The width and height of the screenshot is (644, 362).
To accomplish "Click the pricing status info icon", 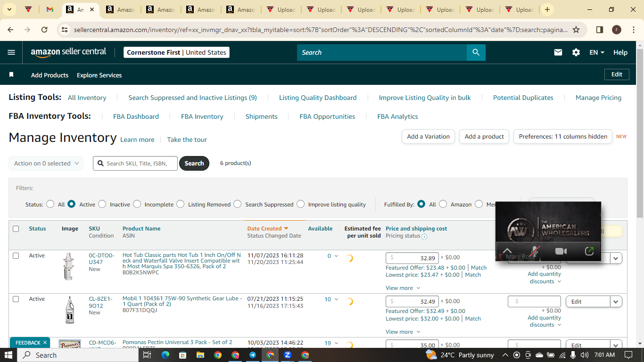I will point(424,237).
